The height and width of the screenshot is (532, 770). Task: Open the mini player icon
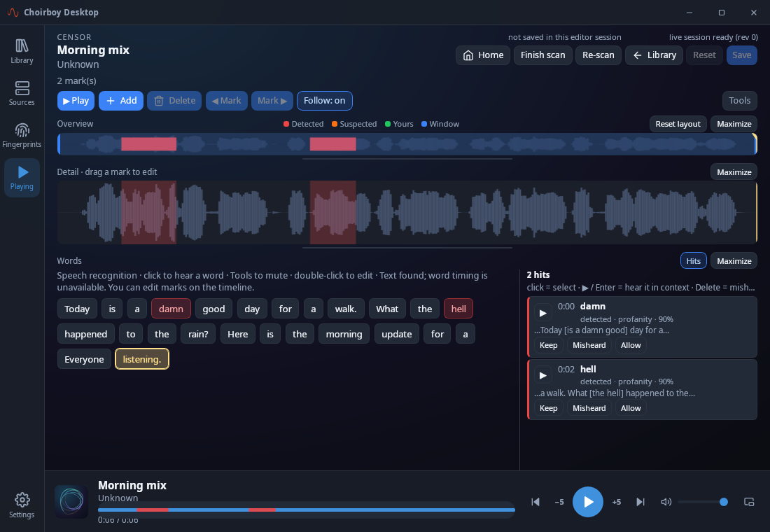749,501
